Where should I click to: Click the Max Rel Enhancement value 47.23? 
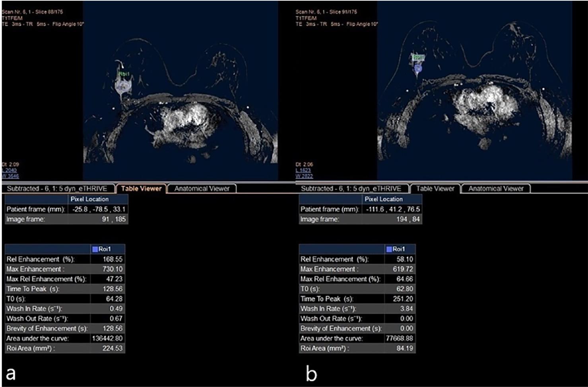click(114, 279)
